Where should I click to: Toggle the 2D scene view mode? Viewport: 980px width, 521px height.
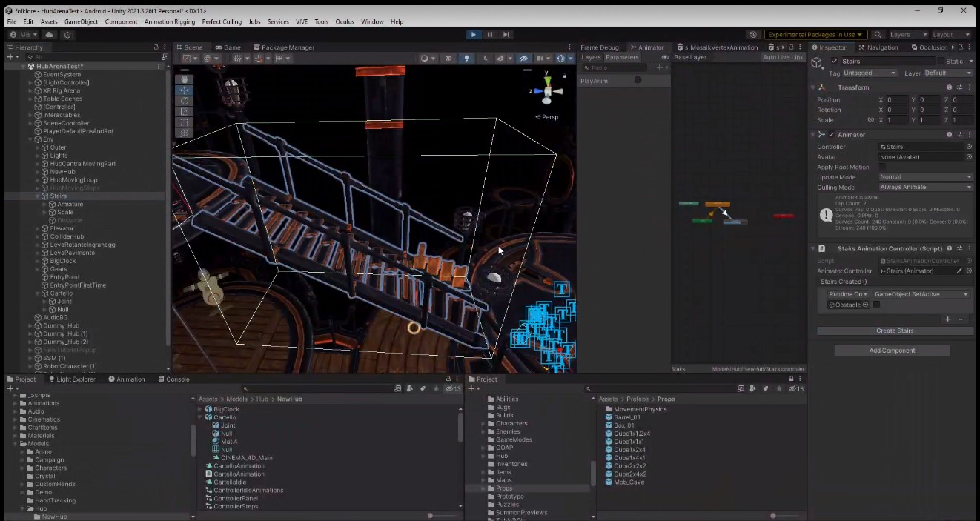[448, 58]
